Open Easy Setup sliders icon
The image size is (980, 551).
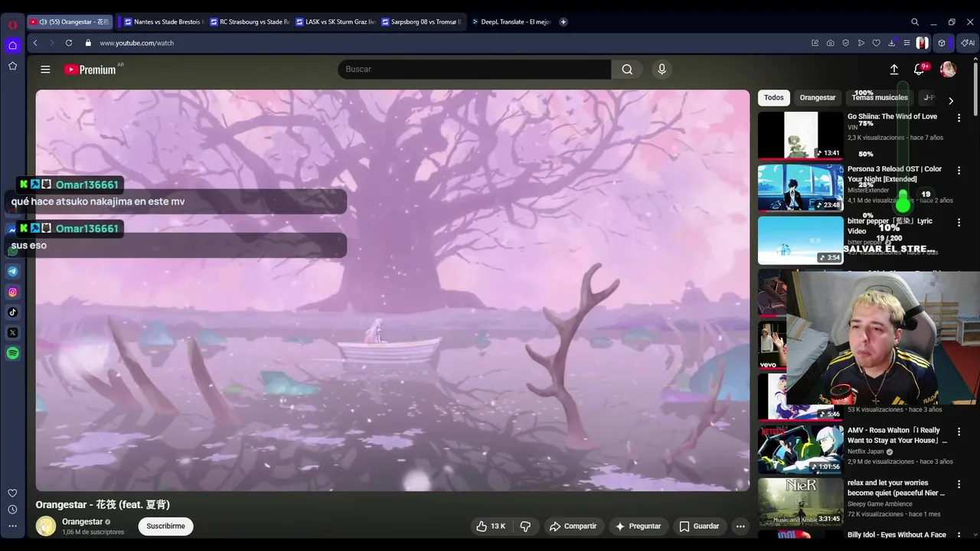pyautogui.click(x=906, y=43)
